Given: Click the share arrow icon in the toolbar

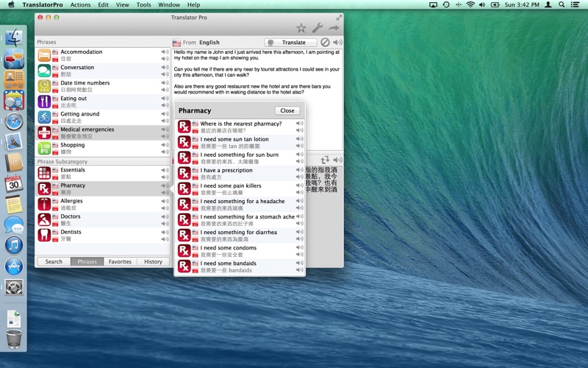Looking at the screenshot, I should 334,28.
